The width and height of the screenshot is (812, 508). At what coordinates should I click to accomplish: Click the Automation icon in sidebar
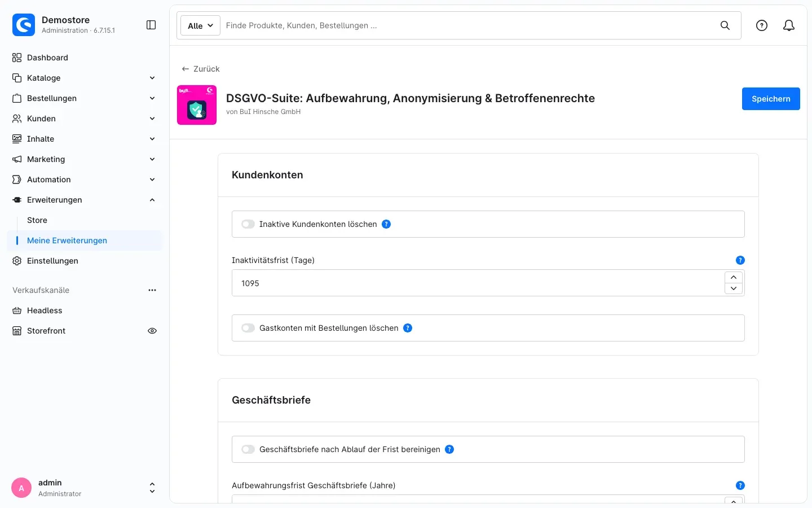[x=17, y=179]
